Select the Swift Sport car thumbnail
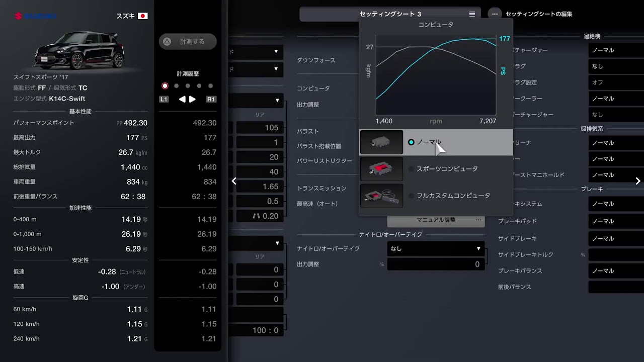 point(79,50)
